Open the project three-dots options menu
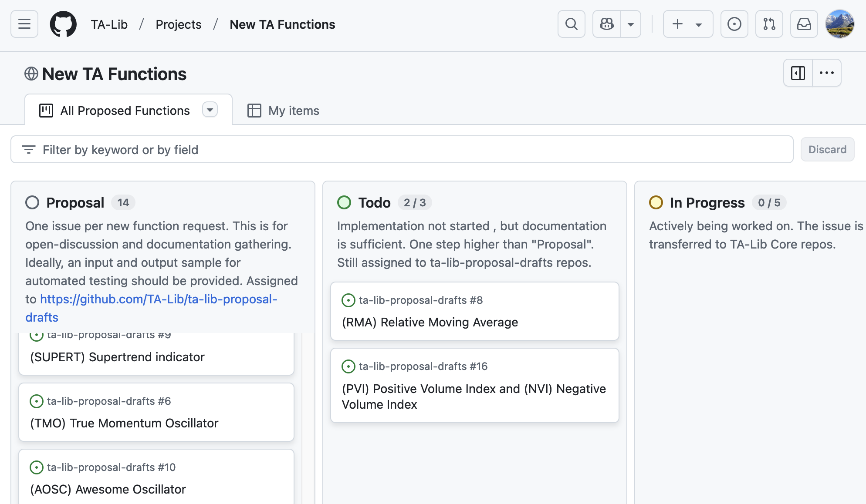Screen dimensions: 866x504 (826, 73)
